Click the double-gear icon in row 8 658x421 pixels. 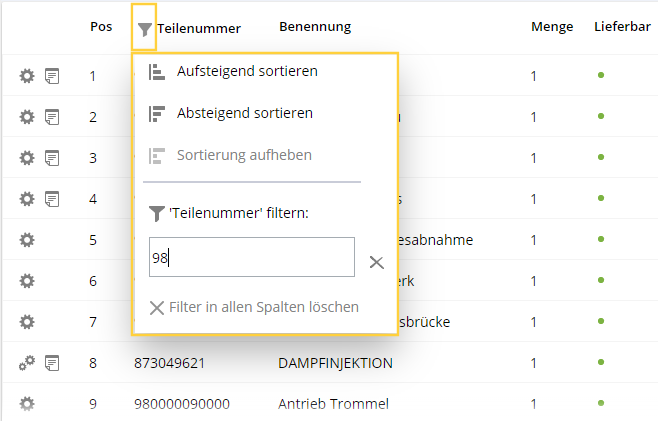(27, 363)
